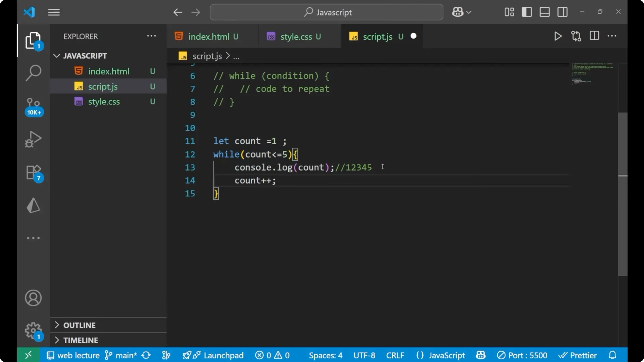Open Search in the activity bar
Image resolution: width=644 pixels, height=362 pixels.
pyautogui.click(x=33, y=72)
